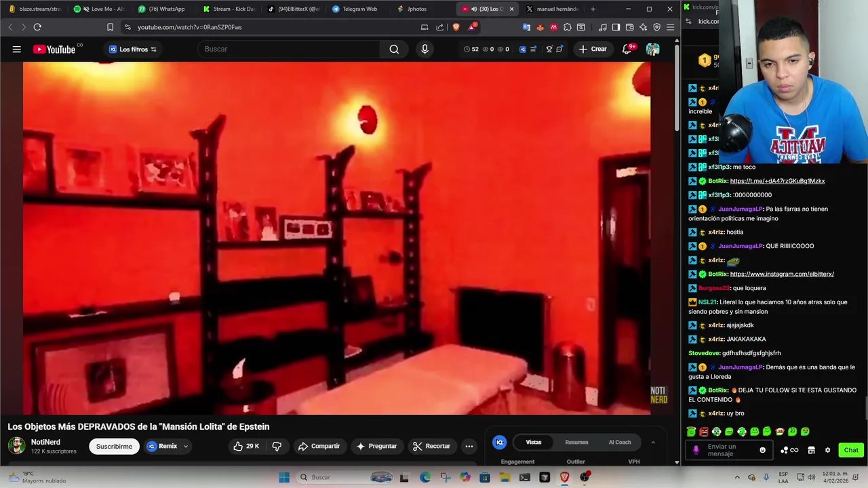Open the Crear create menu
Screen dimensions: 868x488
tap(593, 49)
